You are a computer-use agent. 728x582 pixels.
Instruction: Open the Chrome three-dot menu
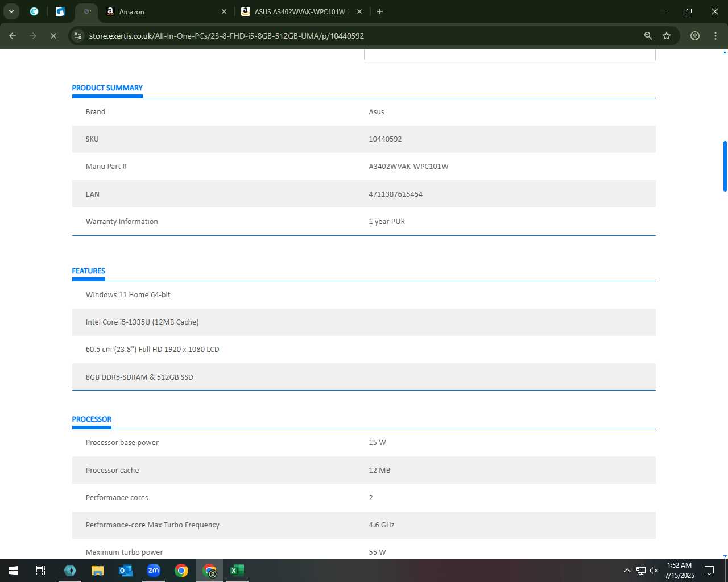(x=715, y=36)
